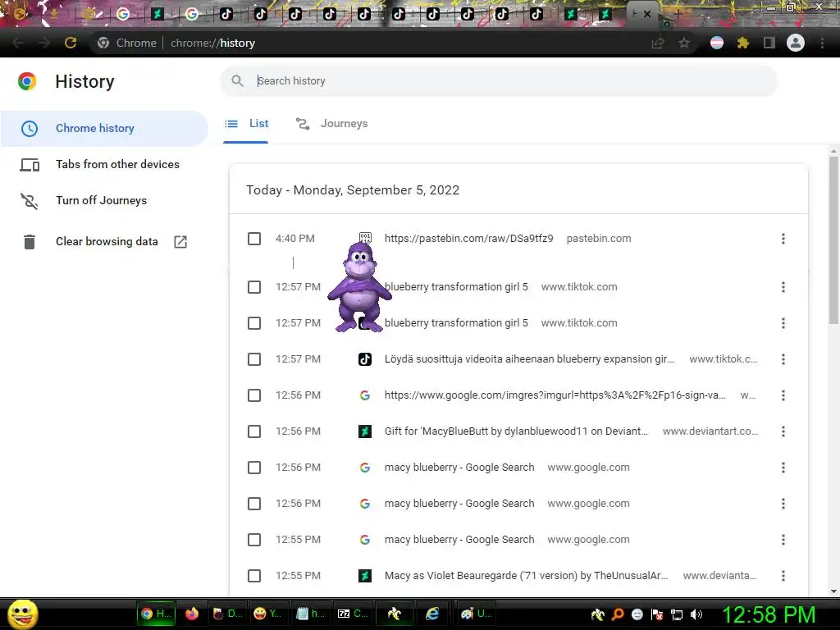Click the history list vertical scrollbar

coord(833,240)
